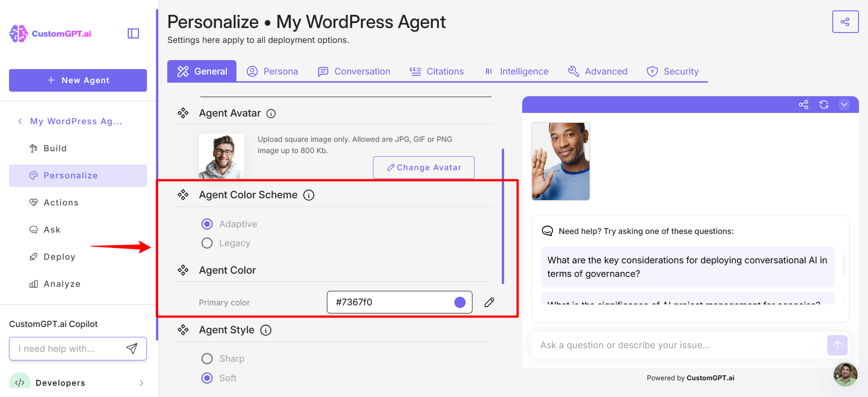Click the Ask a question chat input

click(678, 346)
